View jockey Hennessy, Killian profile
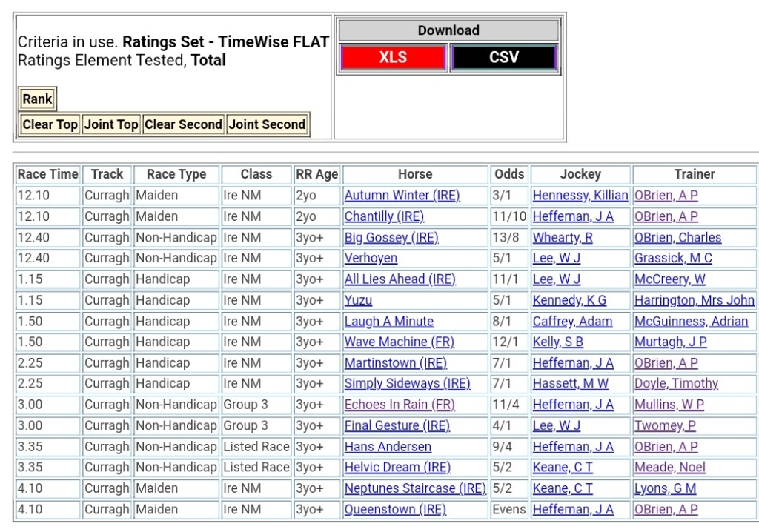 (580, 196)
